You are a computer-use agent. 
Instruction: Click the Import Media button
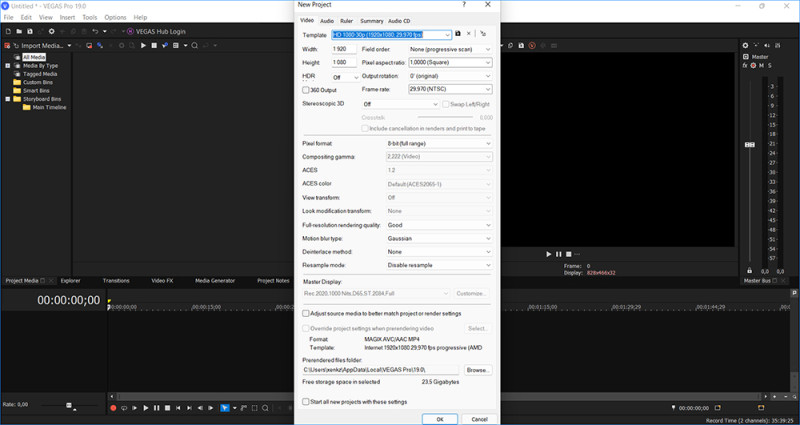(x=42, y=45)
